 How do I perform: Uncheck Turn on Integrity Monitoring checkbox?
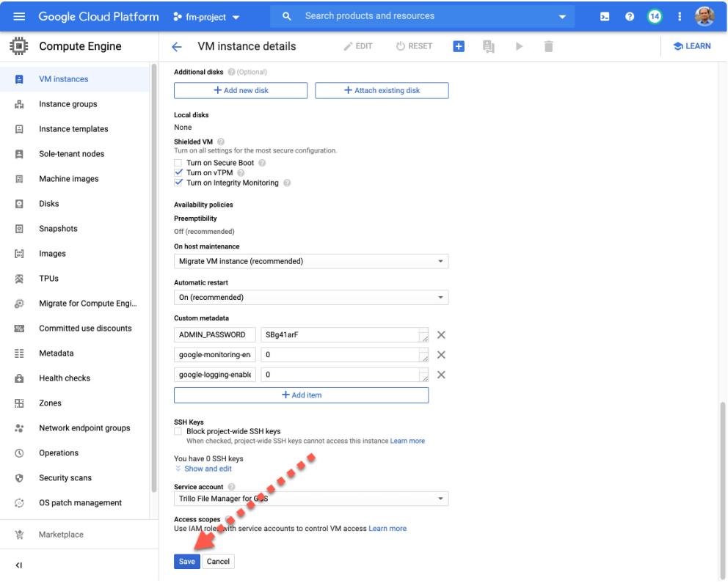[x=178, y=183]
